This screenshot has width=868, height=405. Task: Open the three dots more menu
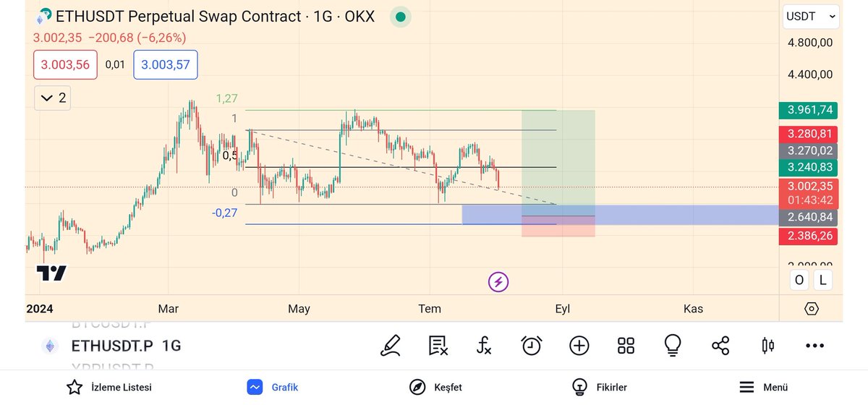point(815,346)
